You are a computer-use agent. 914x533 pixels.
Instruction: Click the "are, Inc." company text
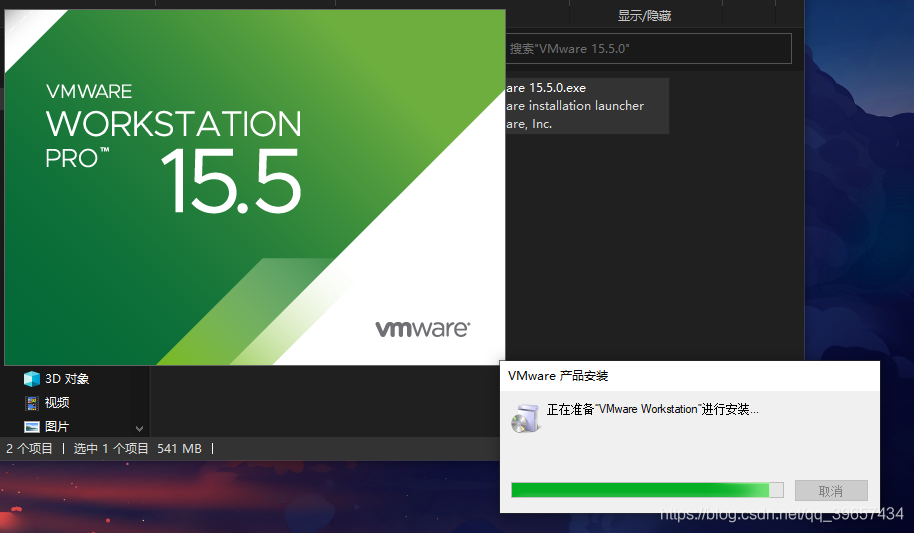(529, 124)
